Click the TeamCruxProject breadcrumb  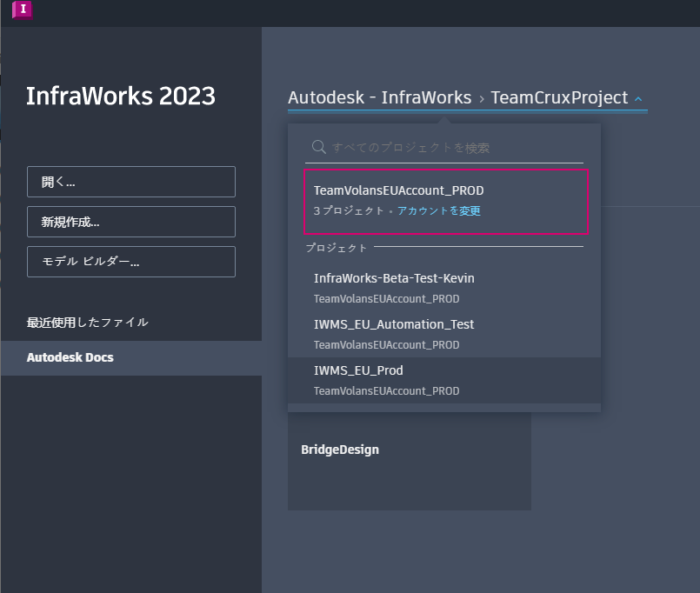point(559,97)
